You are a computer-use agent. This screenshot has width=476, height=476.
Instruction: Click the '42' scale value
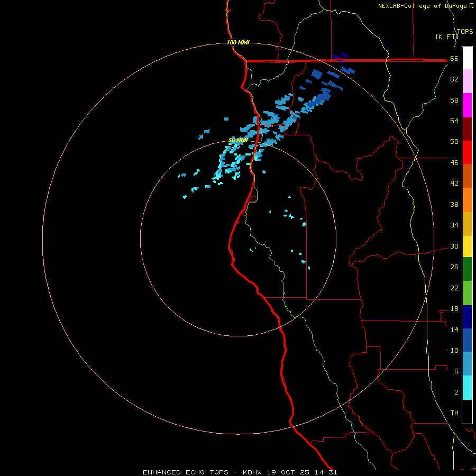click(454, 183)
